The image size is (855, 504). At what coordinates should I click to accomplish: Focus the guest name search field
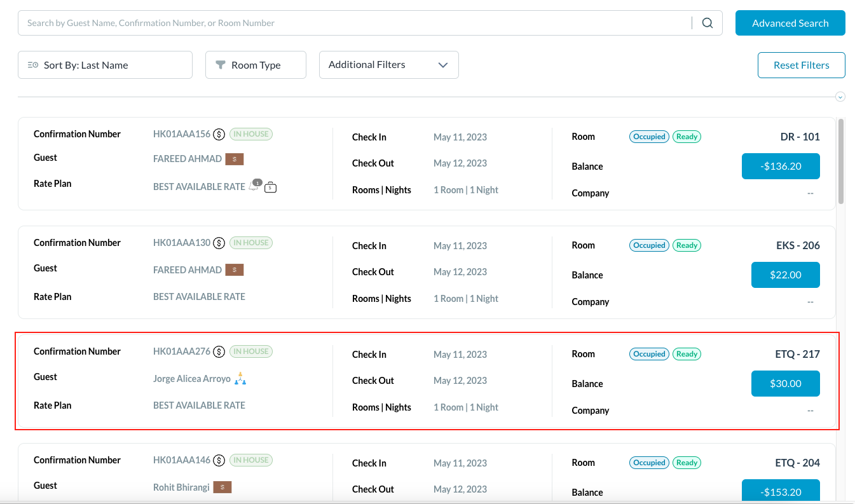click(356, 23)
